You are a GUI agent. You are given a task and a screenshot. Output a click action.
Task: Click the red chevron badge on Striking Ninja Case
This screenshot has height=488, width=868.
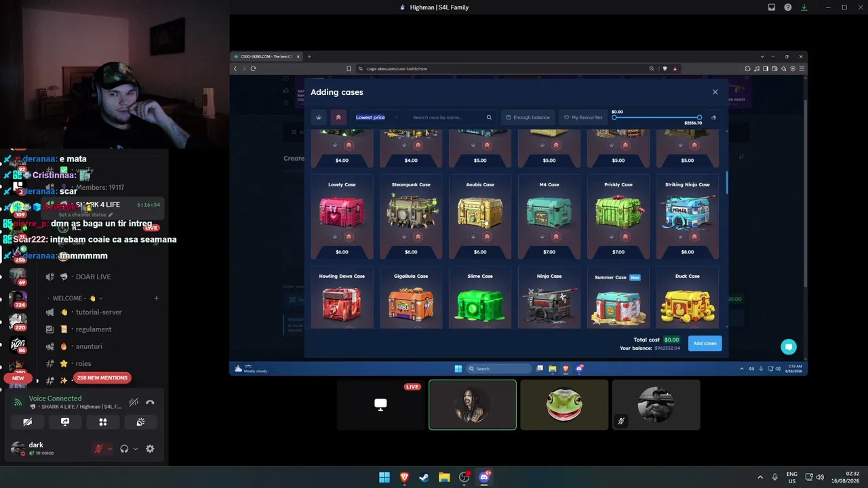point(694,237)
